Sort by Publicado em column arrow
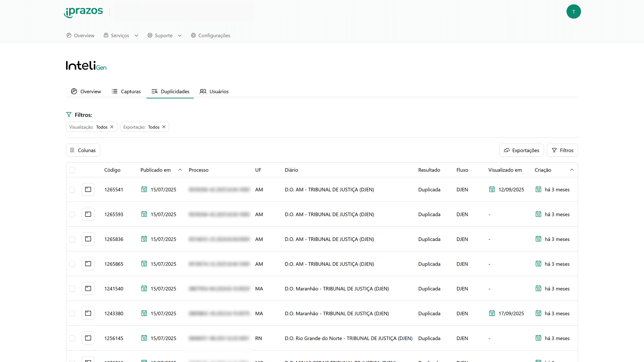Image resolution: width=644 pixels, height=362 pixels. click(x=180, y=170)
